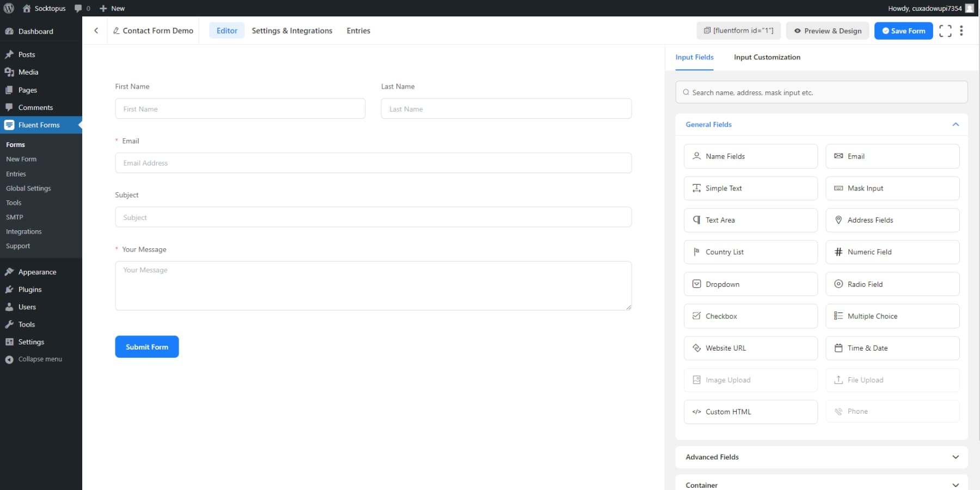980x490 pixels.
Task: Add a Custom HTML block
Action: click(x=750, y=412)
